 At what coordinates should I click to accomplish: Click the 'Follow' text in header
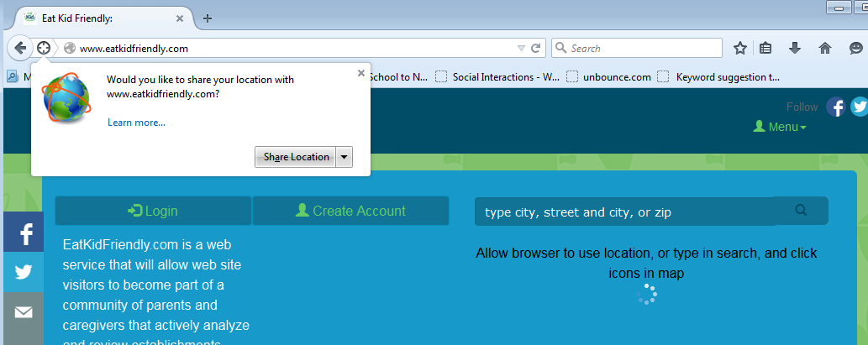[802, 107]
